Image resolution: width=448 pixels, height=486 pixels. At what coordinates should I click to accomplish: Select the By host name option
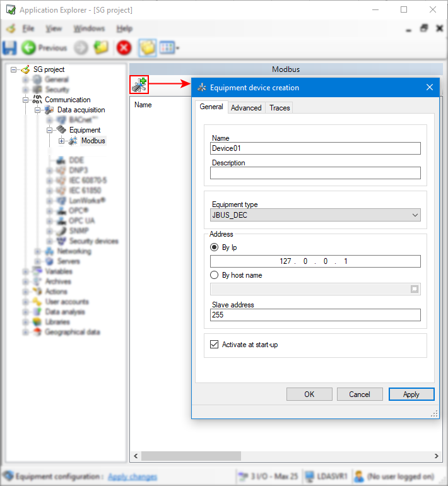click(x=215, y=275)
